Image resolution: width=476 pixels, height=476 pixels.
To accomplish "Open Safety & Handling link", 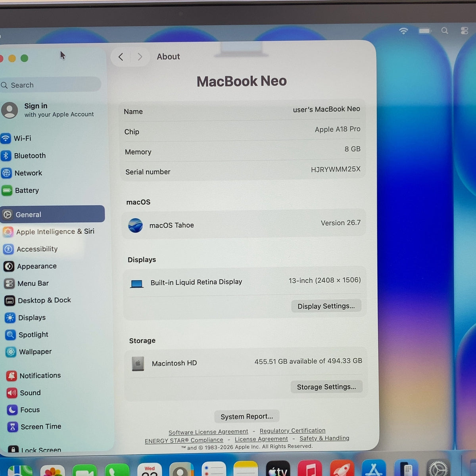I will point(324,438).
